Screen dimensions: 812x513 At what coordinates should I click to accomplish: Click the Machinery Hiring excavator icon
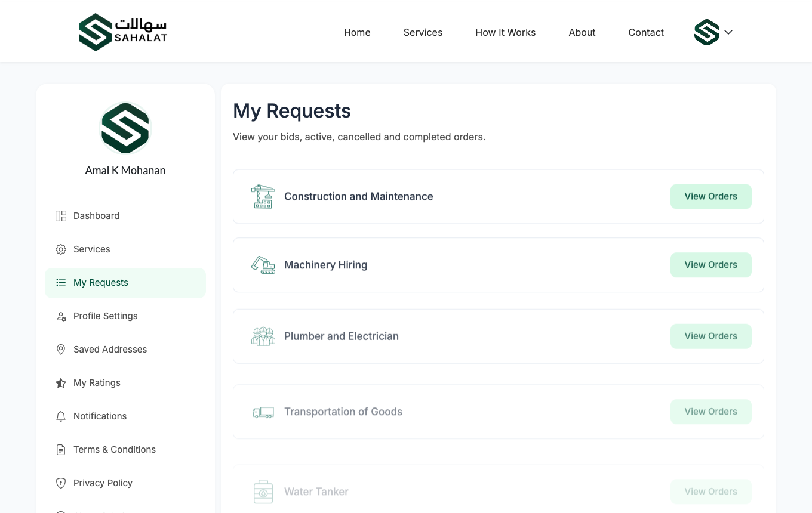click(263, 265)
